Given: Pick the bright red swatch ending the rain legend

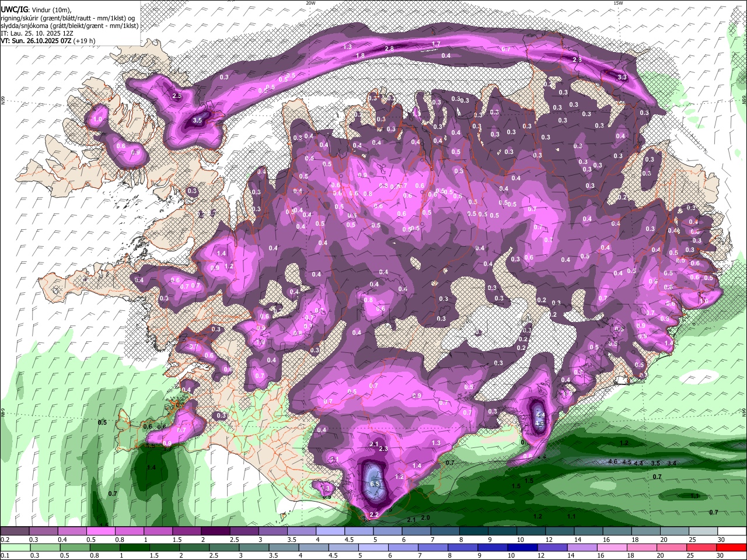Looking at the screenshot, I should (x=732, y=548).
